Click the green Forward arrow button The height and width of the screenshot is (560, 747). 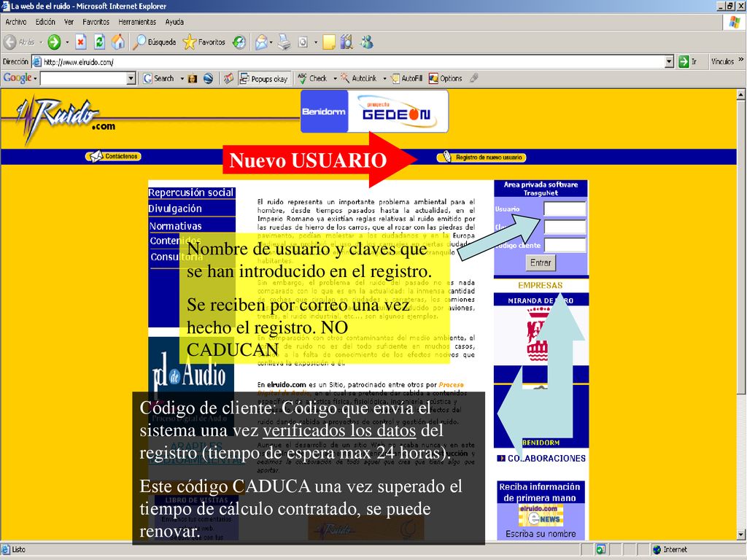pos(54,42)
